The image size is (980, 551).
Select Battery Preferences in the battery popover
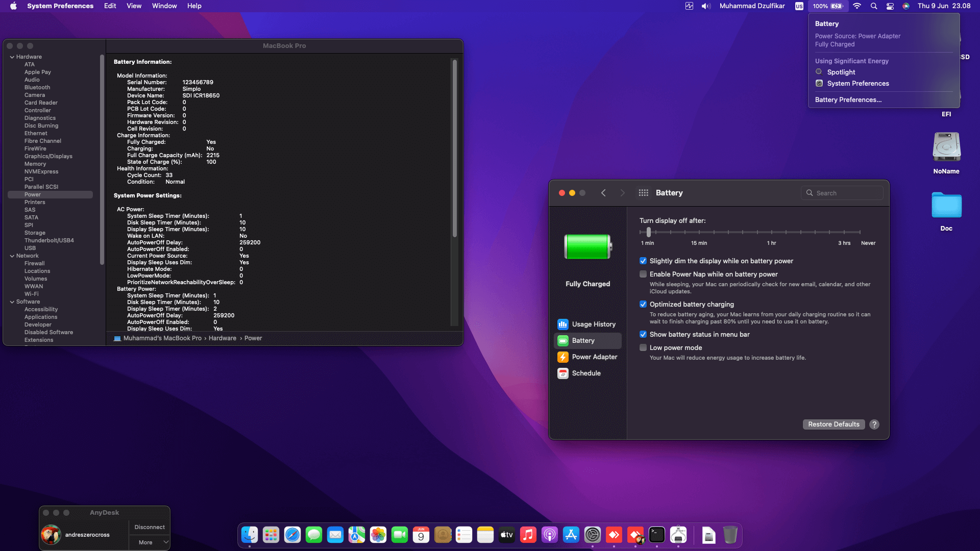(x=848, y=99)
